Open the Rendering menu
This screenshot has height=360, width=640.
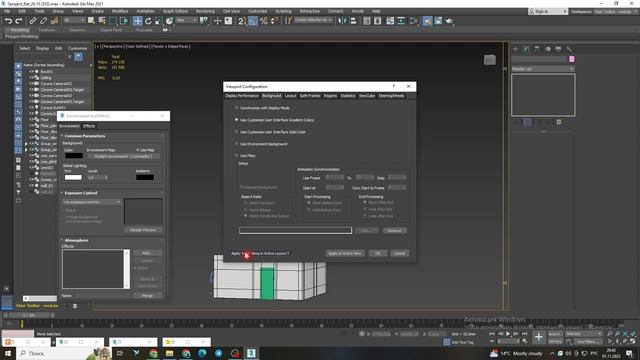(x=205, y=11)
